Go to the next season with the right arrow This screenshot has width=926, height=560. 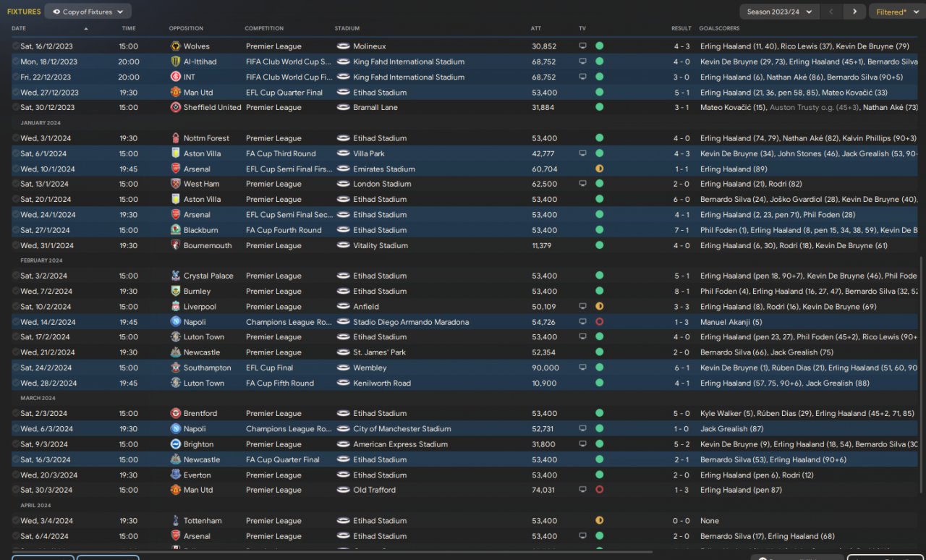click(854, 12)
